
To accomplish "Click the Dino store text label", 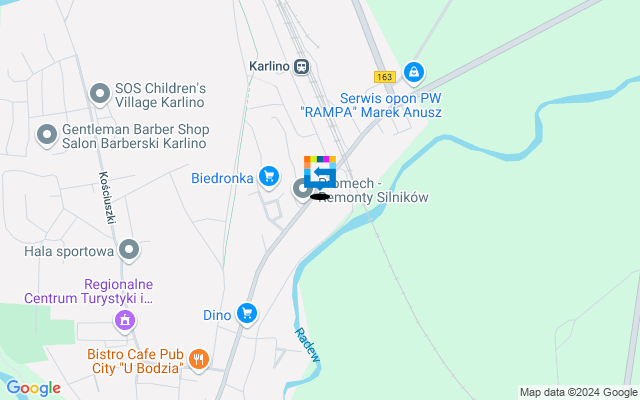I will click(x=217, y=315).
